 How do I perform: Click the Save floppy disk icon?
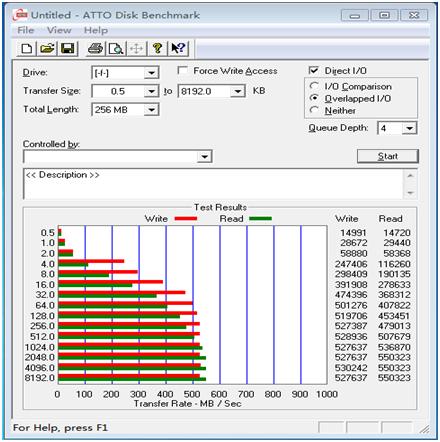(x=68, y=49)
